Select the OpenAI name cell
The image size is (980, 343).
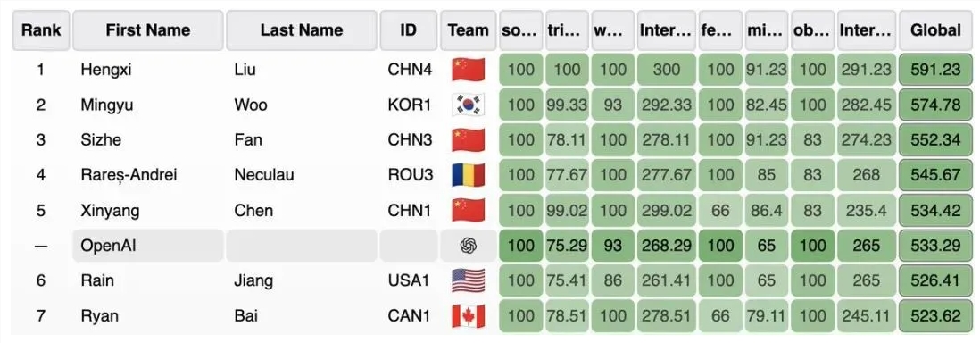[x=148, y=246]
